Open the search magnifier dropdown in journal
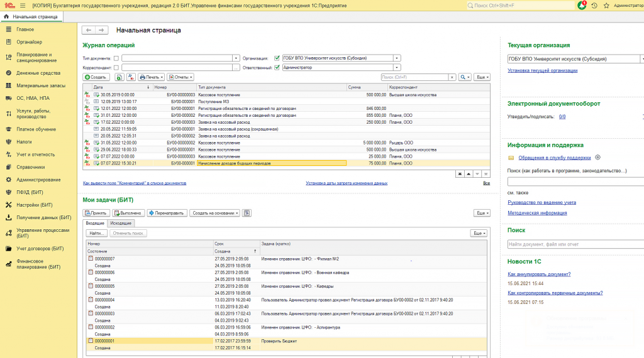Viewport: 644px width, 358px height. point(465,77)
